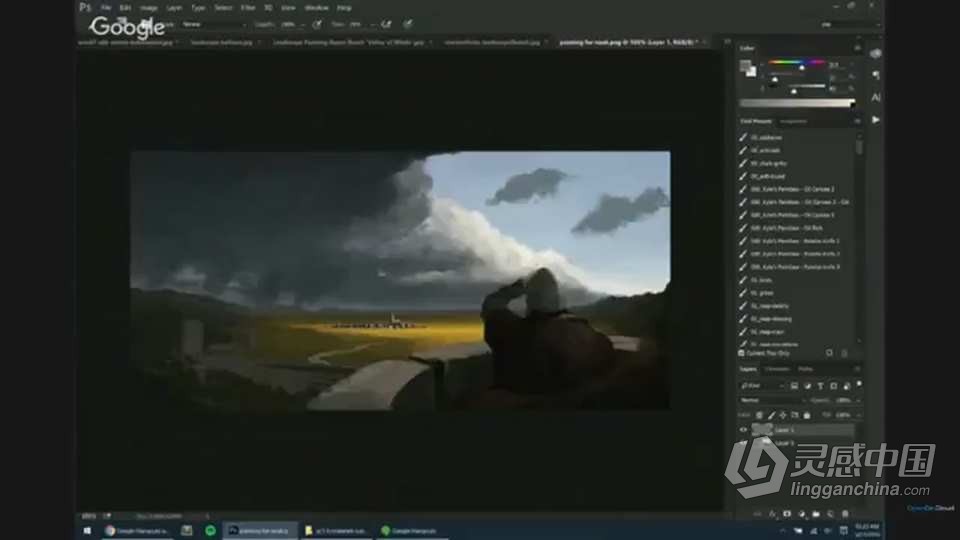The image size is (960, 540).
Task: Create a new tool preset
Action: tap(830, 353)
